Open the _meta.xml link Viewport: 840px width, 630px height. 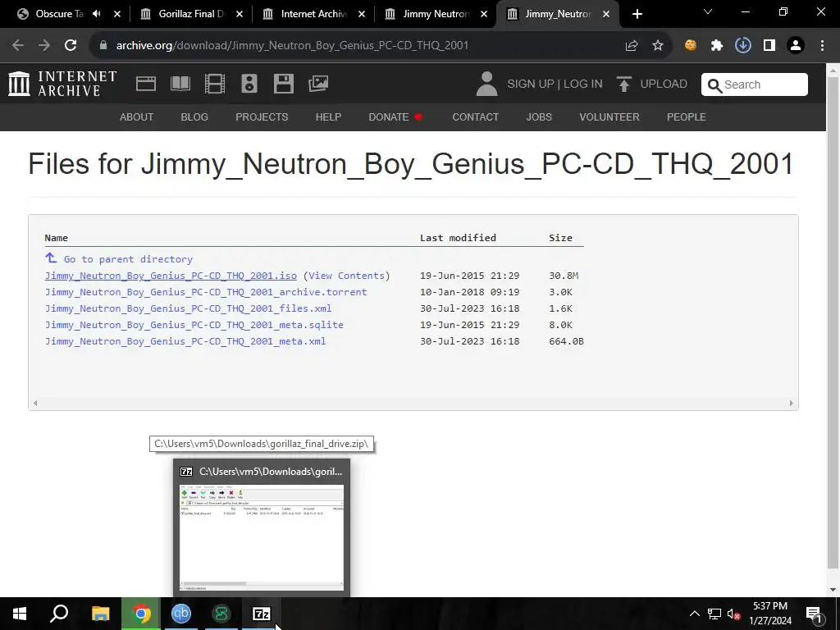[x=185, y=341]
